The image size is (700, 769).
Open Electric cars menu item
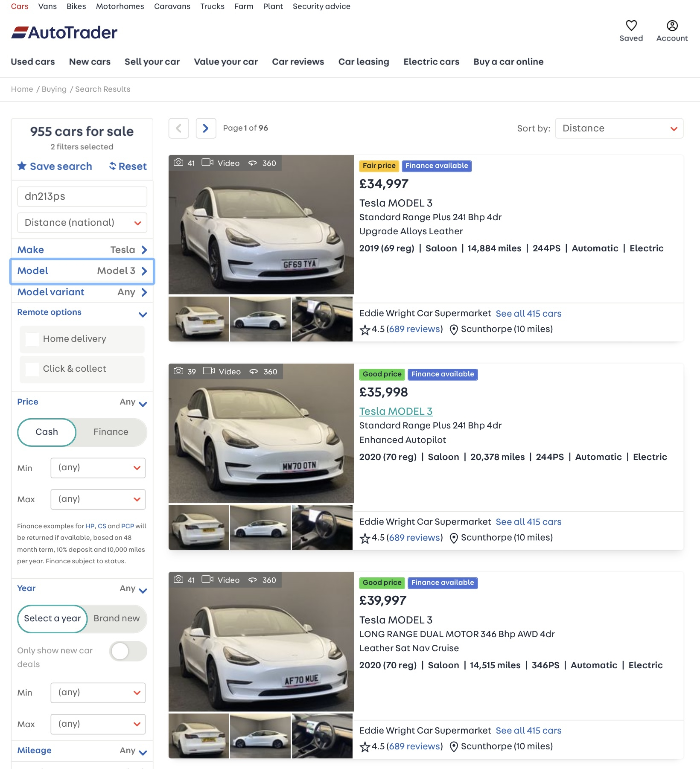(431, 62)
